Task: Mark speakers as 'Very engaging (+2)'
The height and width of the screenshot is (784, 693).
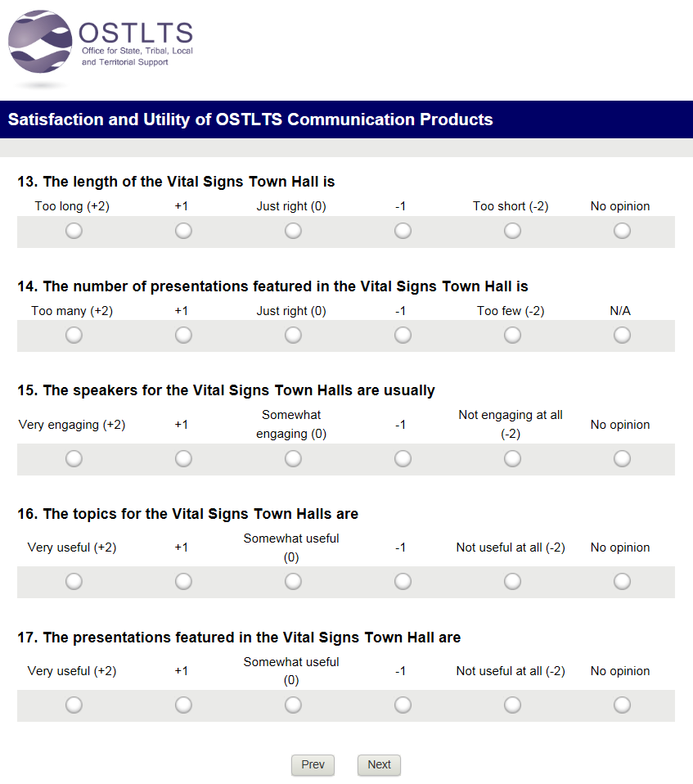Action: click(74, 458)
